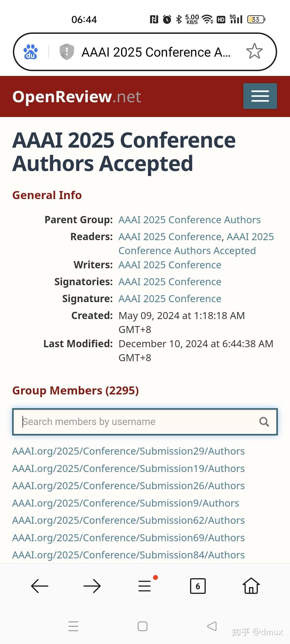This screenshot has height=644, width=290.
Task: Open Parent Group AAAI 2025 Conference Authors
Action: (190, 220)
